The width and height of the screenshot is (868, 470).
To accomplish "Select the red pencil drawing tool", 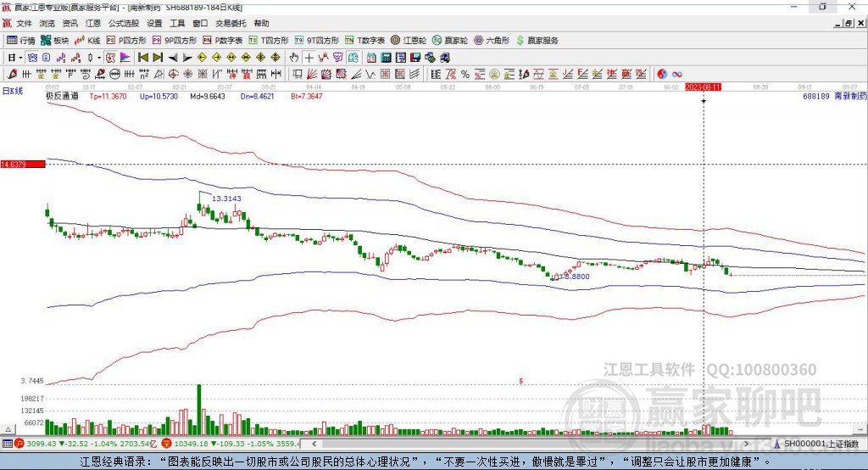I will (12, 75).
